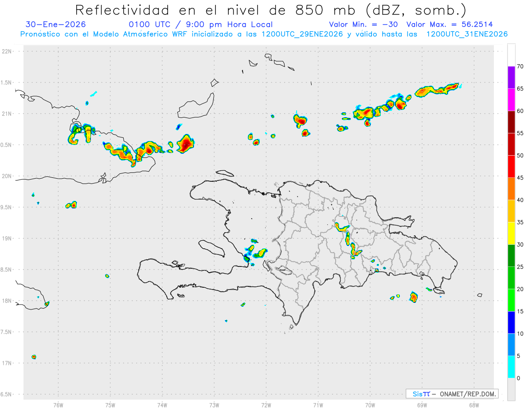
Task: Click the longitude axis label '70W'
Action: point(370,405)
